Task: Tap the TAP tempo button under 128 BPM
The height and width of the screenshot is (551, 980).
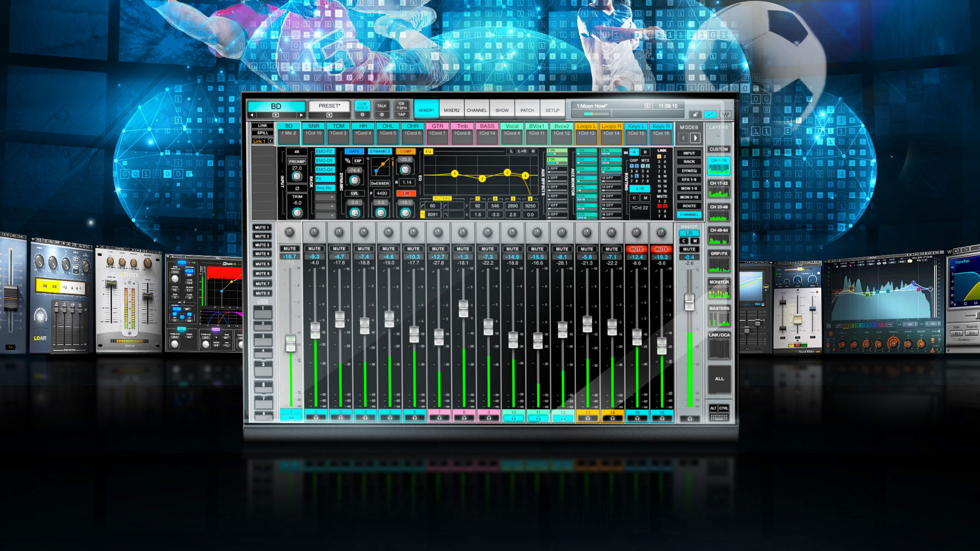Action: click(x=402, y=114)
